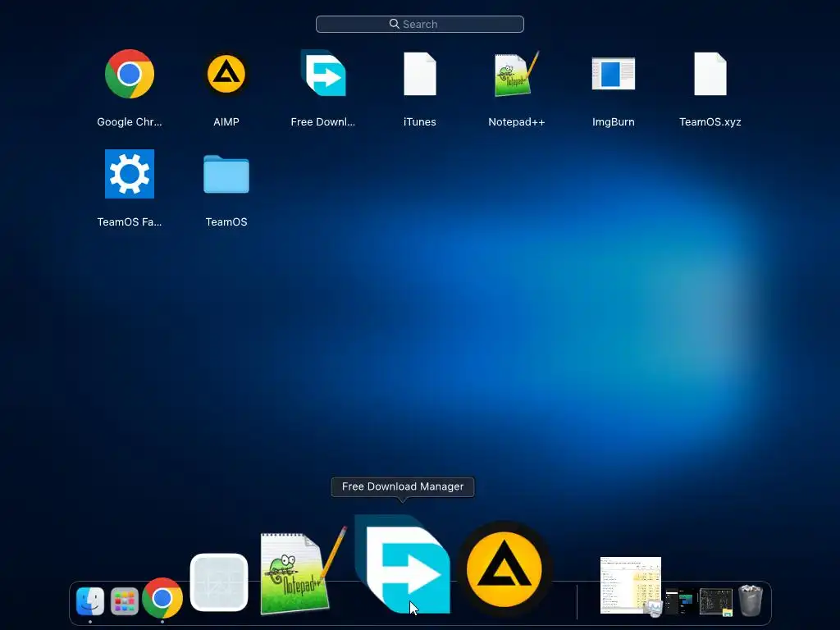The height and width of the screenshot is (630, 840).
Task: Open Chrome from the dock
Action: (162, 597)
